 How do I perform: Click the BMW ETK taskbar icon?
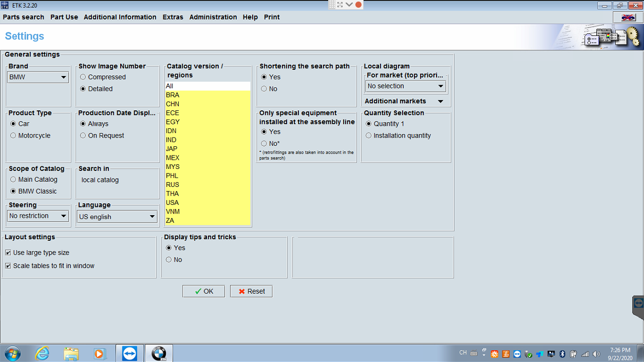(159, 354)
